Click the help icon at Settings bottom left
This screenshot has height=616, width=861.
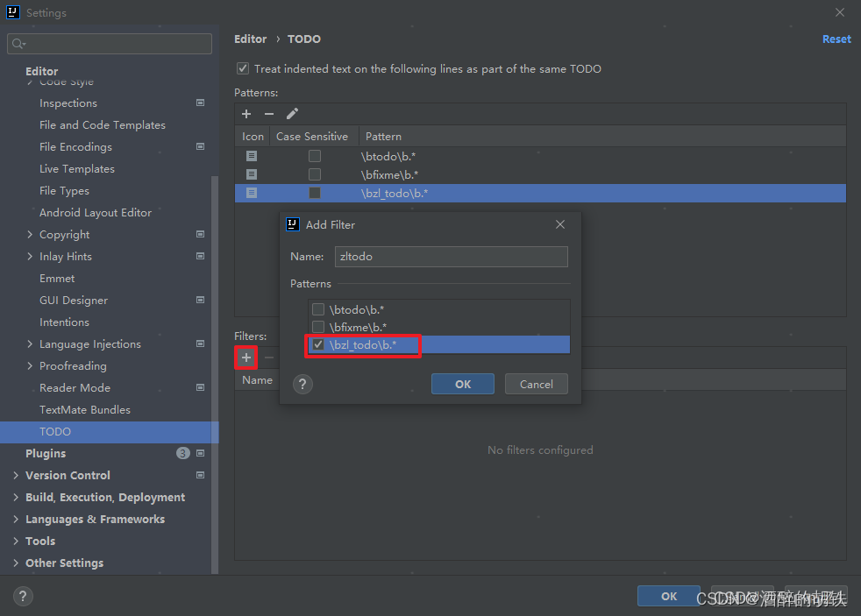click(23, 596)
